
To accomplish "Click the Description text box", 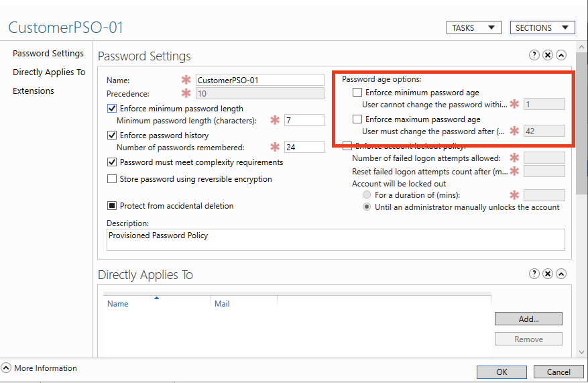I will 335,239.
